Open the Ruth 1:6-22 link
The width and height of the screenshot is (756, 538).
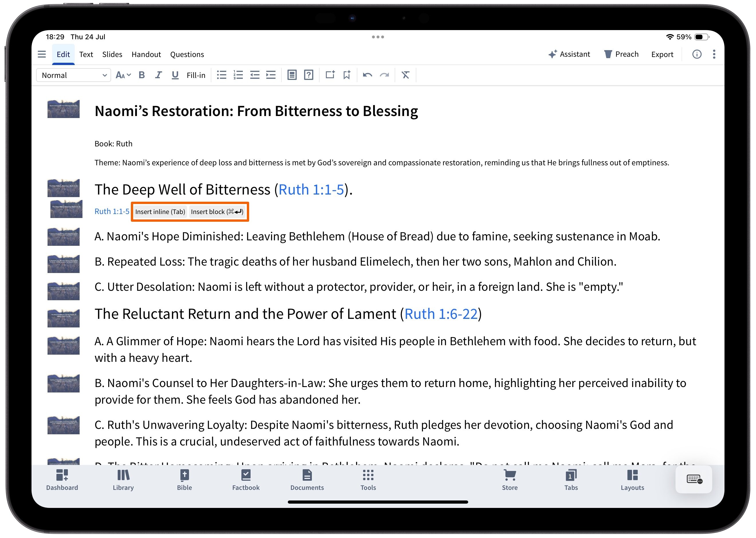pyautogui.click(x=441, y=314)
